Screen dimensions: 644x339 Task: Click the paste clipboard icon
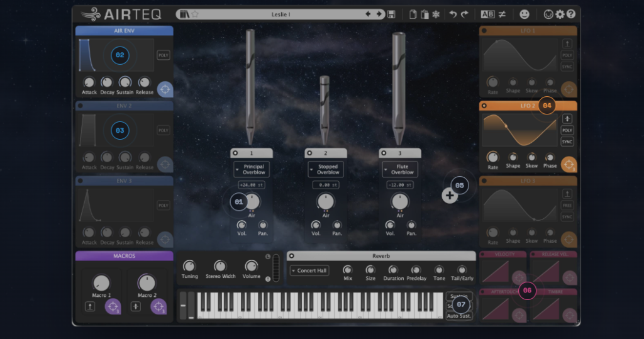[x=425, y=14]
